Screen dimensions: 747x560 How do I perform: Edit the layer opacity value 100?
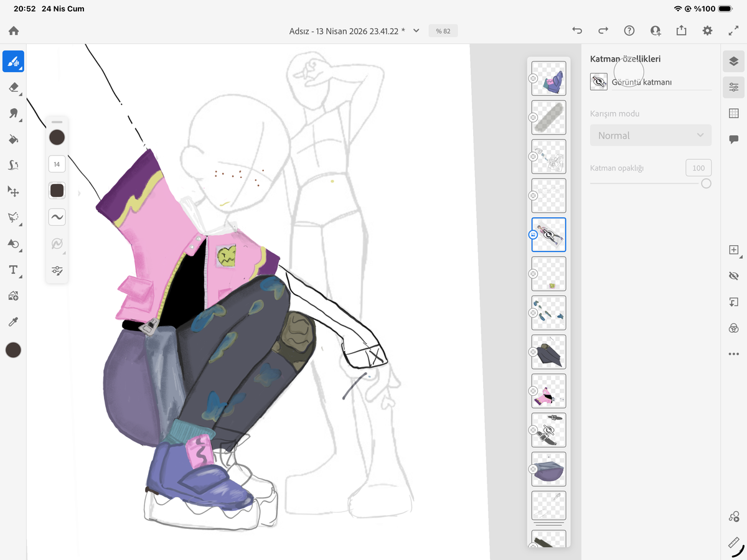698,168
